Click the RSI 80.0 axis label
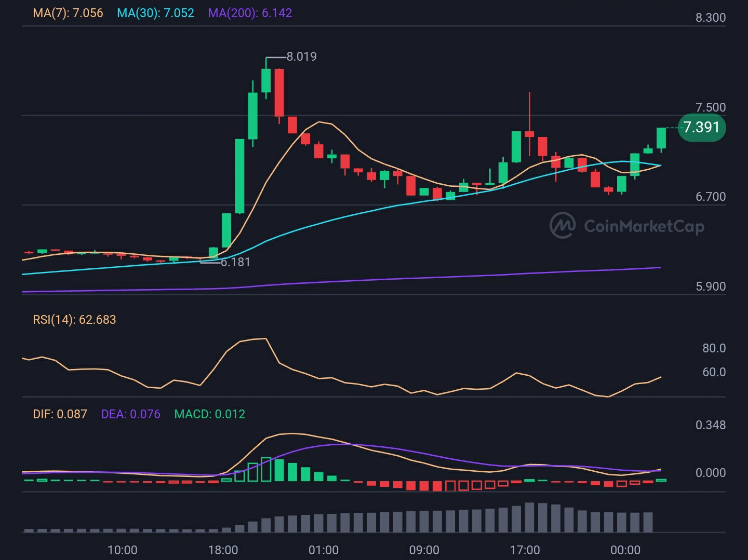Viewport: 748px width, 560px height. (714, 348)
